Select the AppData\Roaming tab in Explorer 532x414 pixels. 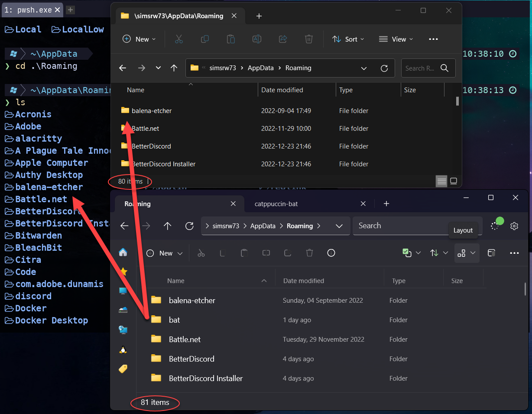(x=180, y=16)
